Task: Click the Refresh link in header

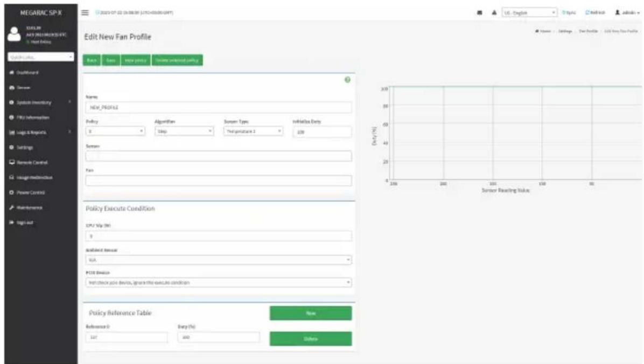Action: click(595, 13)
